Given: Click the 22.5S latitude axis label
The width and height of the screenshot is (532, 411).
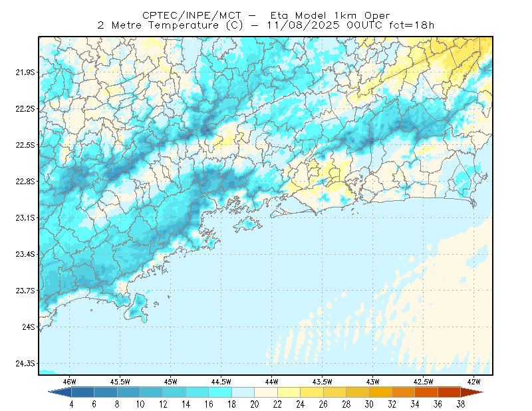Looking at the screenshot, I should [25, 145].
